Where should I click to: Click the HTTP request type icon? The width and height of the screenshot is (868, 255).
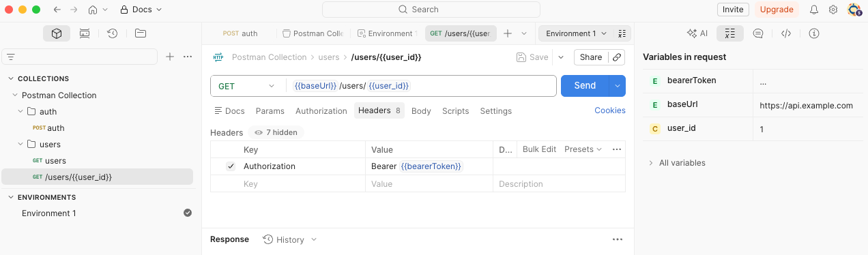[218, 57]
